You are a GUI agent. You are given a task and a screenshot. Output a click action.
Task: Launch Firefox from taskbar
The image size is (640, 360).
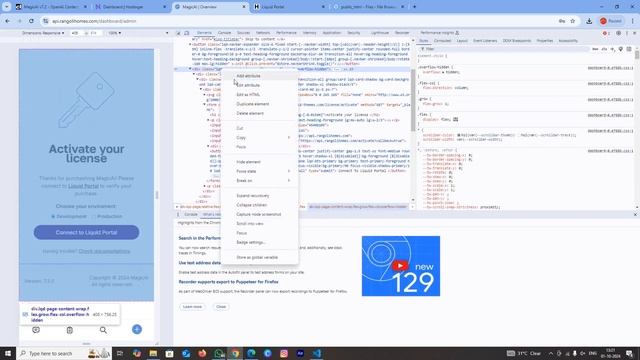tap(202, 353)
